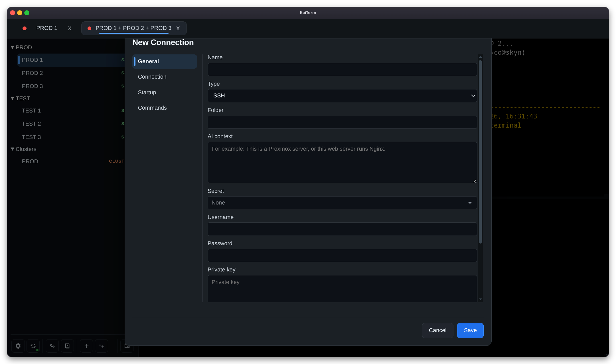Switch to the PROD 1 + PROD 2 + PROD 3 tab
616x364 pixels.
(x=133, y=28)
